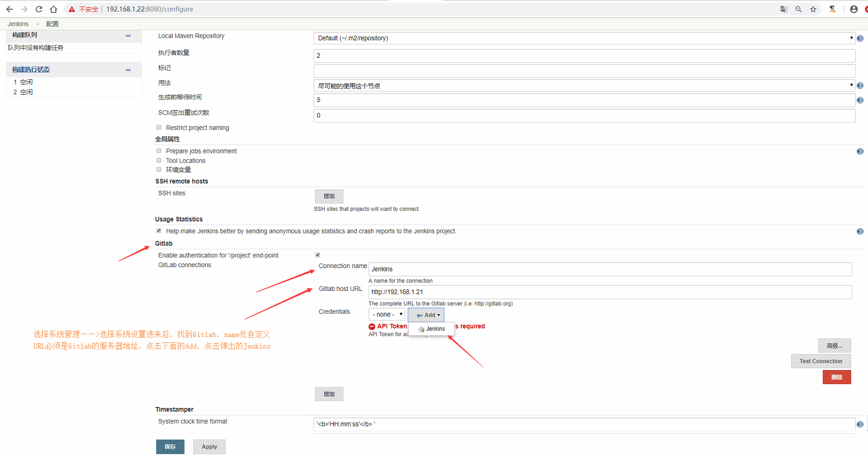Click 增加 button under SSH sites
Screen dimensions: 868x456
pos(329,196)
